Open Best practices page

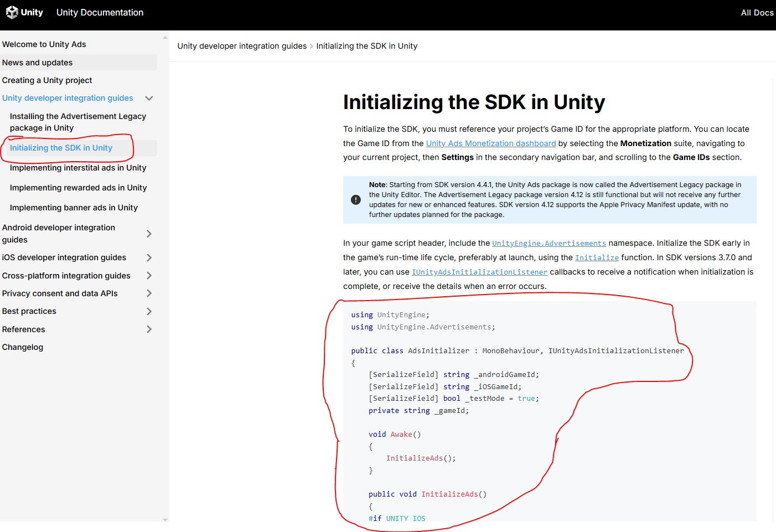click(29, 311)
